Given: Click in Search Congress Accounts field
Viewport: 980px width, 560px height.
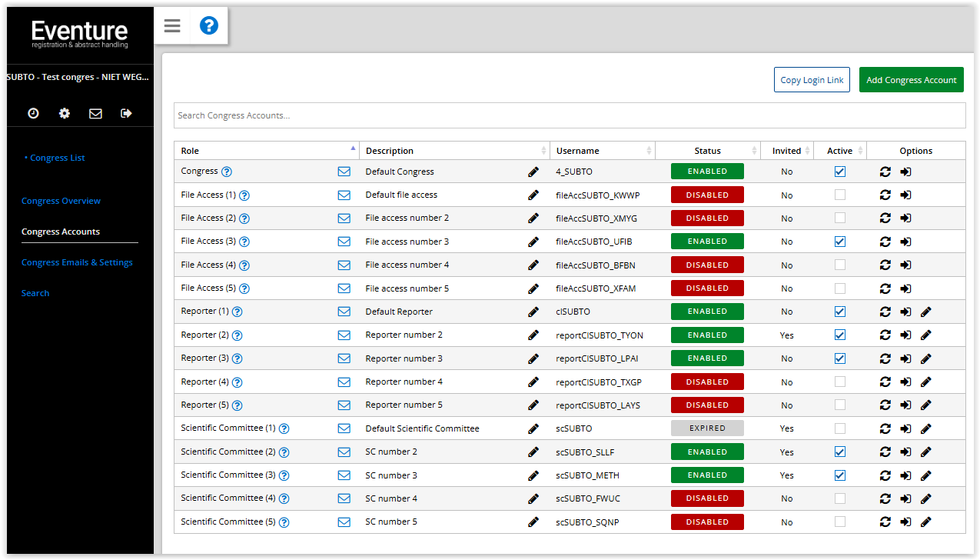Looking at the screenshot, I should (x=569, y=115).
